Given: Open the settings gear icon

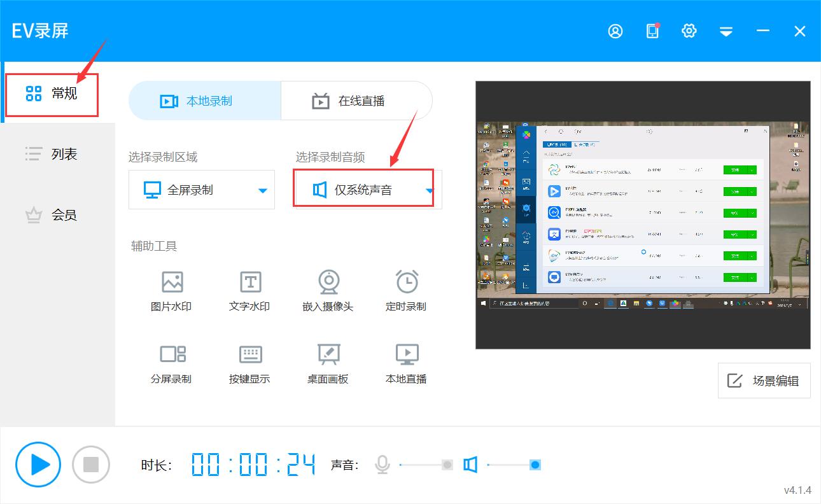Looking at the screenshot, I should 689,31.
